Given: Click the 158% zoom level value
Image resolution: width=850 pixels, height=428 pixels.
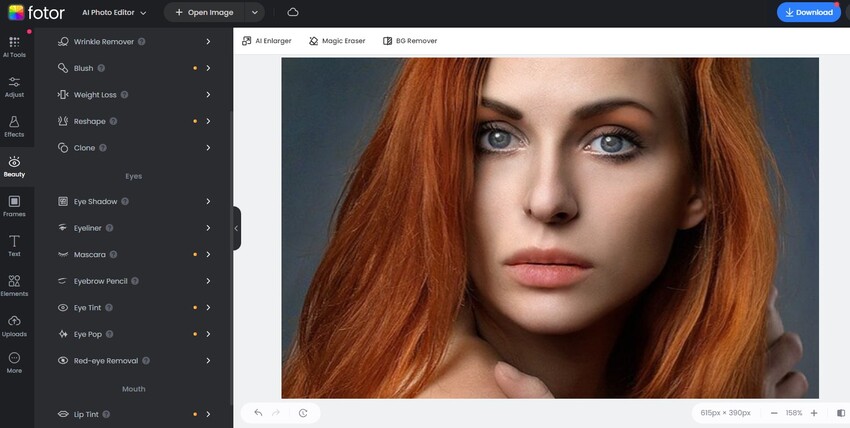Looking at the screenshot, I should [x=794, y=413].
